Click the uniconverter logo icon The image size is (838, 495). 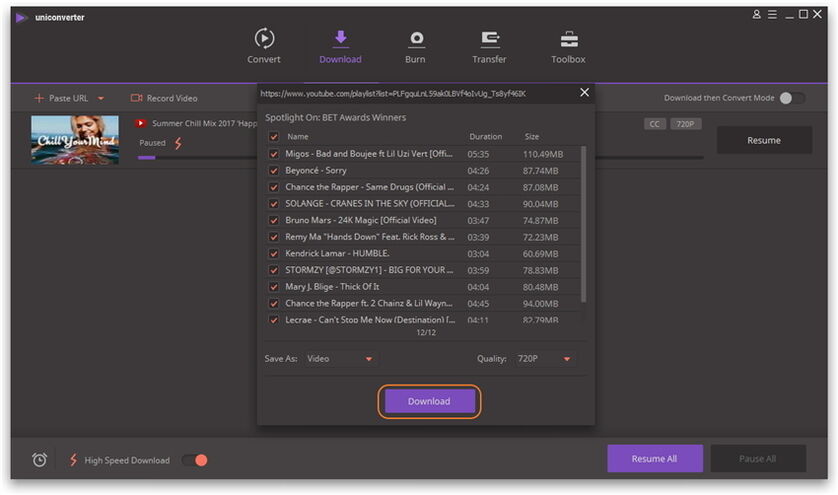click(x=21, y=18)
